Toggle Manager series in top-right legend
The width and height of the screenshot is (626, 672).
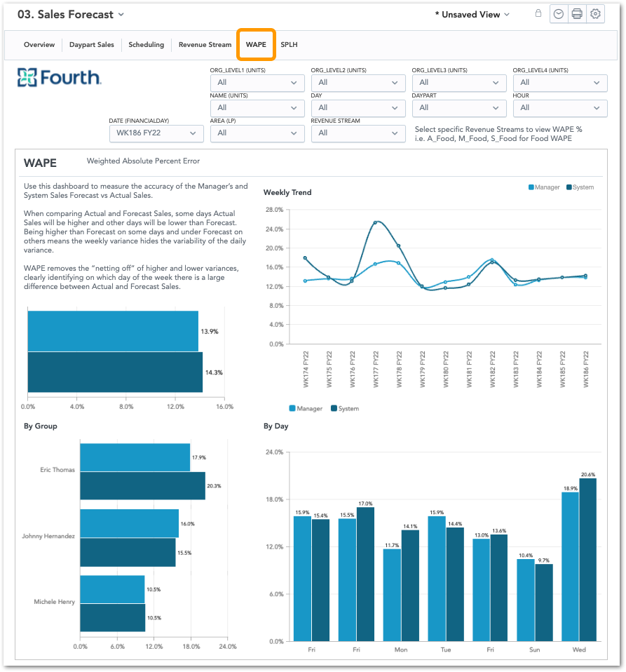point(545,187)
